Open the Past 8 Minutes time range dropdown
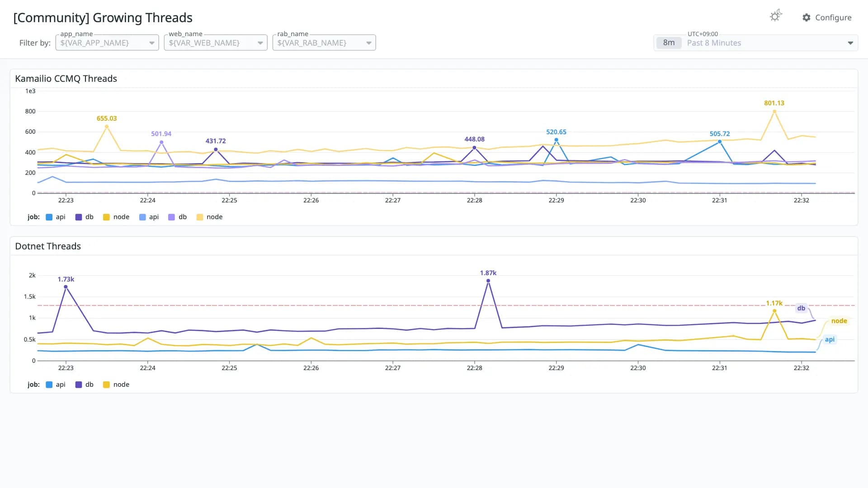868x488 pixels. pos(756,43)
